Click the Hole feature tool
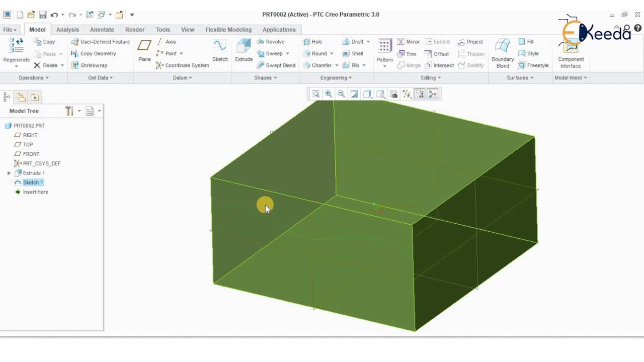The width and height of the screenshot is (644, 362). (312, 42)
